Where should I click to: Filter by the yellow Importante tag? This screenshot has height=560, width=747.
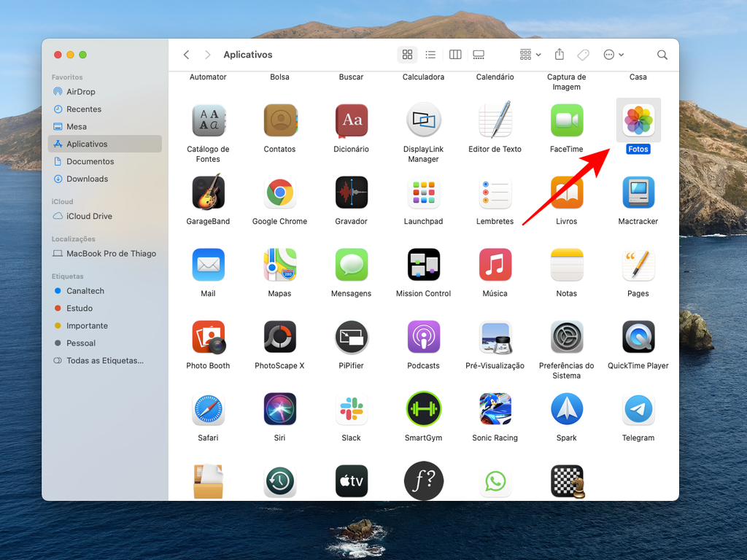105,326
